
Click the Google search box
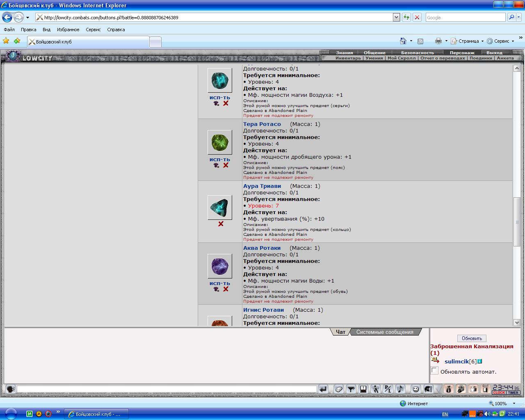465,17
